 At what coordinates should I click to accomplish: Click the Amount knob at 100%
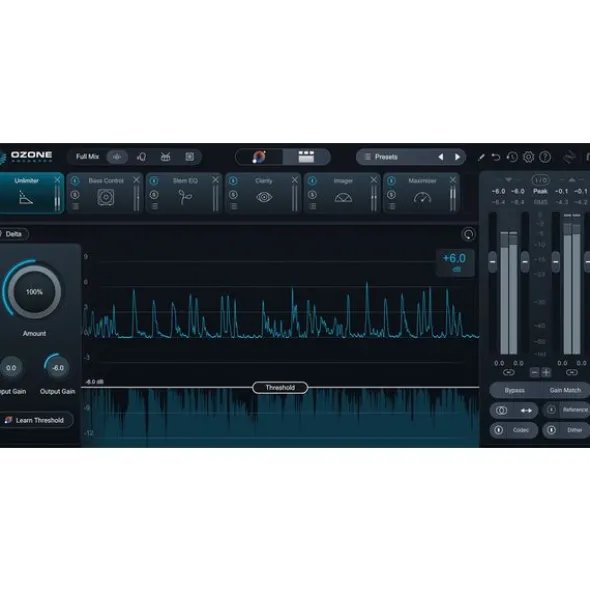coord(34,292)
